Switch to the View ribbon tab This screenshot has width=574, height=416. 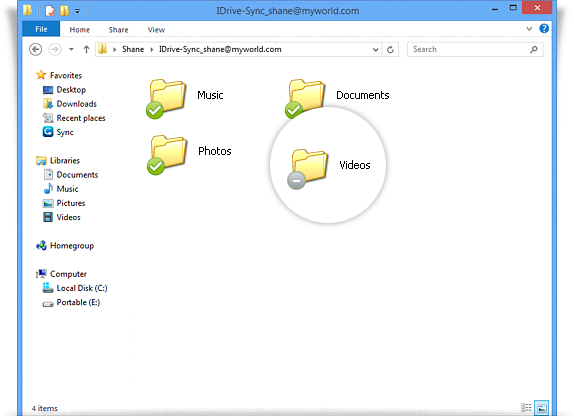pyautogui.click(x=156, y=30)
